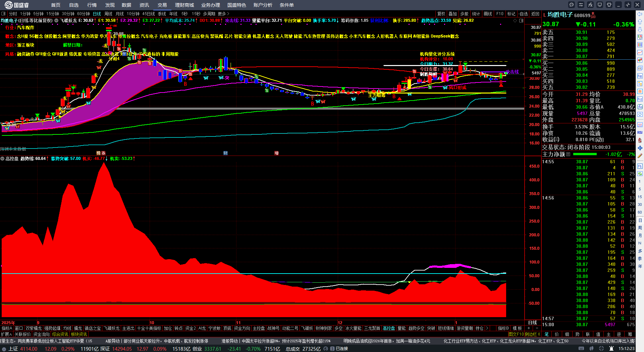Click the diamond marker above price axis

[515, 20]
